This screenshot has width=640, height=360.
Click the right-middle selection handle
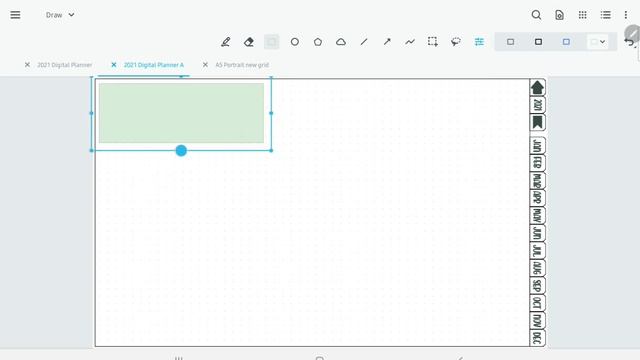click(271, 113)
